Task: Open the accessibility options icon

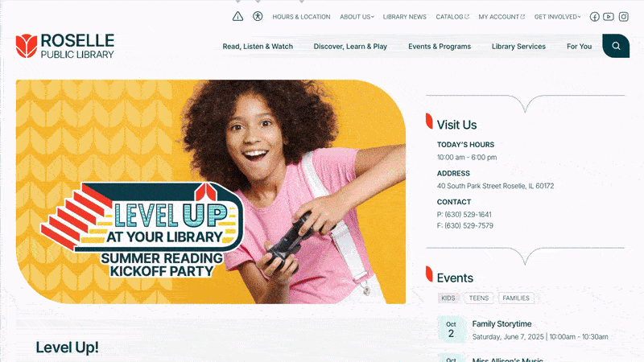Action: (x=258, y=16)
